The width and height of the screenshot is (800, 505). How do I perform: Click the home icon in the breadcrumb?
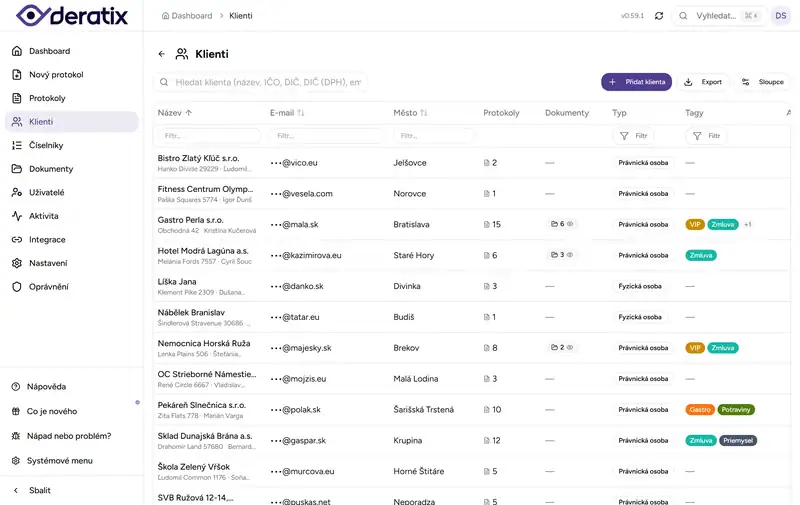(165, 16)
